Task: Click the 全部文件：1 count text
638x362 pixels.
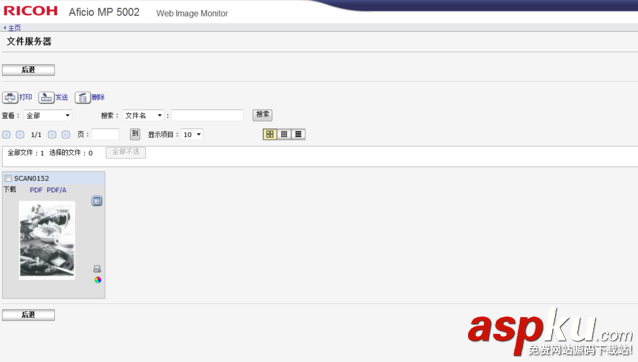Action: pos(26,153)
